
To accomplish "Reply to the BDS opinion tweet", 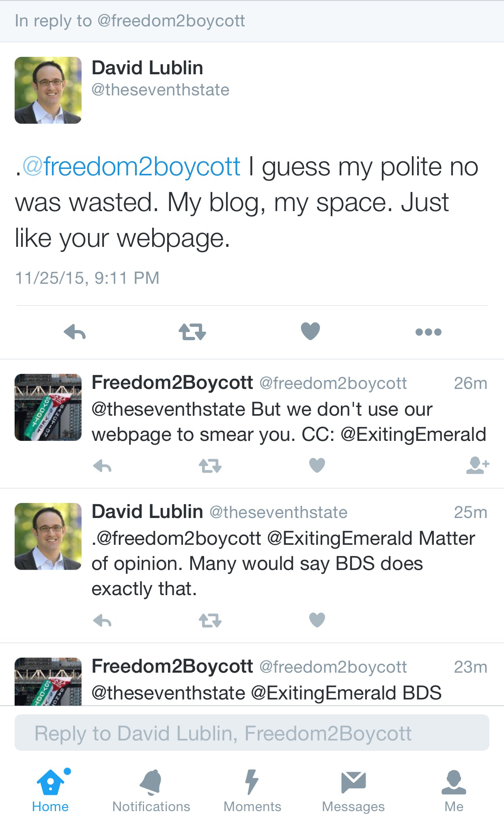I will tap(102, 620).
